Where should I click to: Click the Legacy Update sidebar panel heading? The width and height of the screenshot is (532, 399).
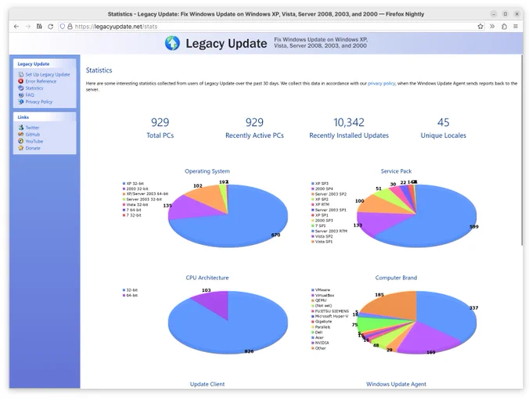(33, 64)
